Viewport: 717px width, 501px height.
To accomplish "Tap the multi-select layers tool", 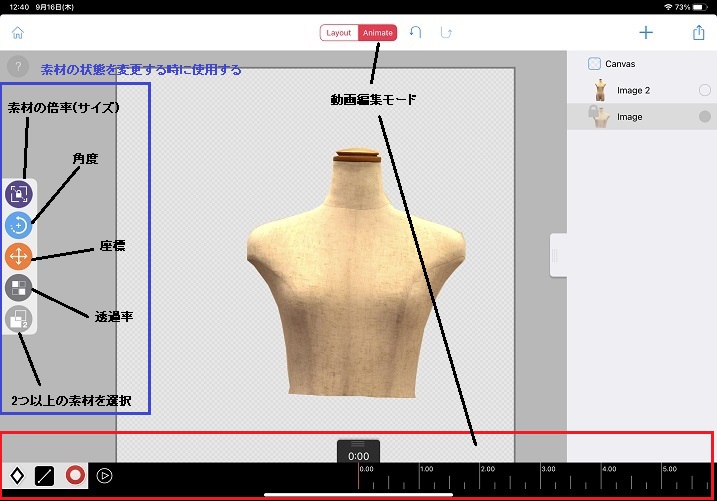I will click(19, 319).
